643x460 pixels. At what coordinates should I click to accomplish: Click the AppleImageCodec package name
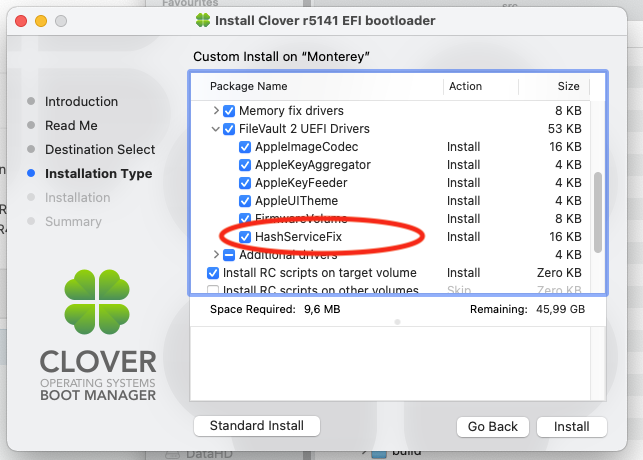[x=306, y=147]
